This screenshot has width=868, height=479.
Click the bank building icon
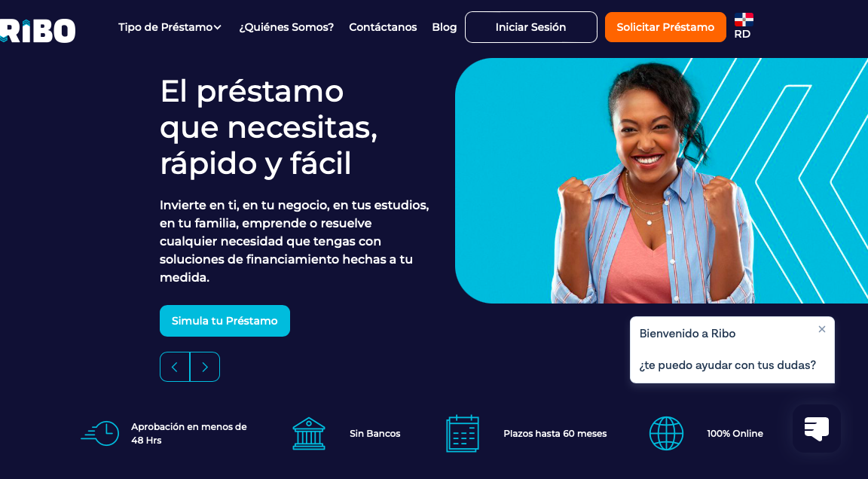(x=309, y=433)
